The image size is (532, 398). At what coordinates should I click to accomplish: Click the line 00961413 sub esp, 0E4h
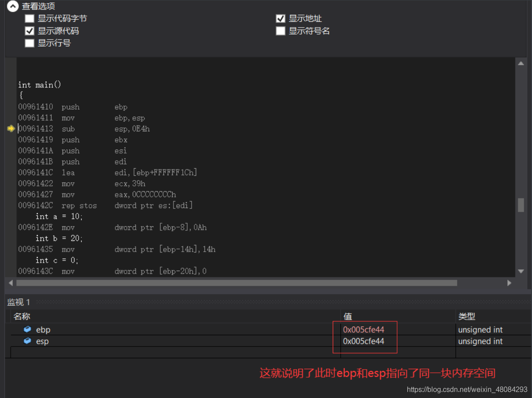84,129
